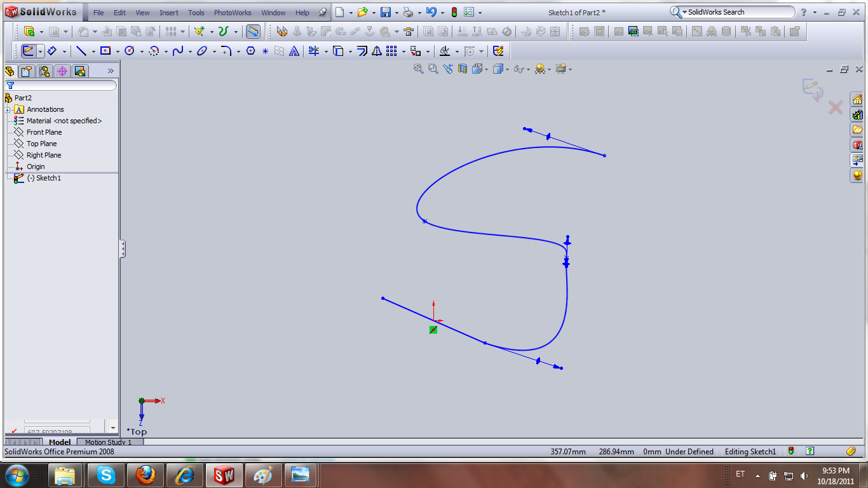Viewport: 868px width, 488px height.
Task: Click the SolidWorks Search input box
Action: pyautogui.click(x=737, y=12)
